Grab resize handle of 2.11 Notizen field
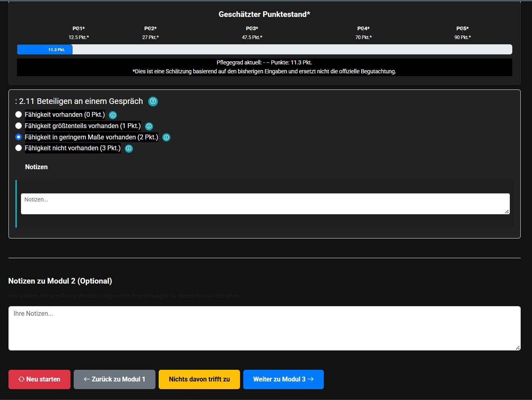Screen dimensions: 532x400 tap(507, 211)
